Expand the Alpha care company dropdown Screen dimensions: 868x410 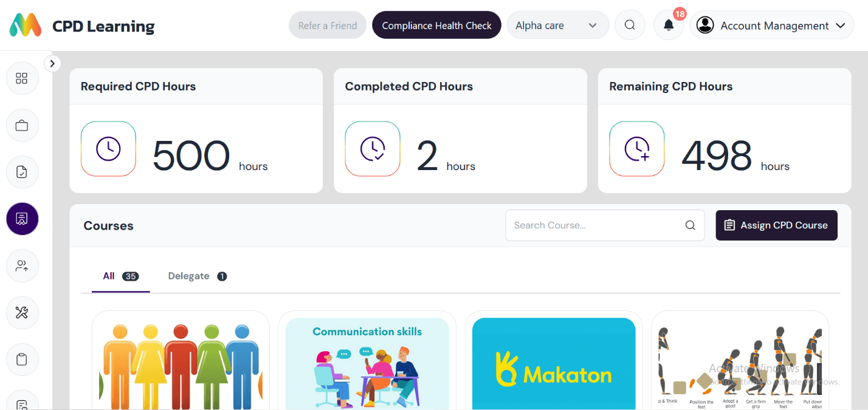click(x=557, y=25)
